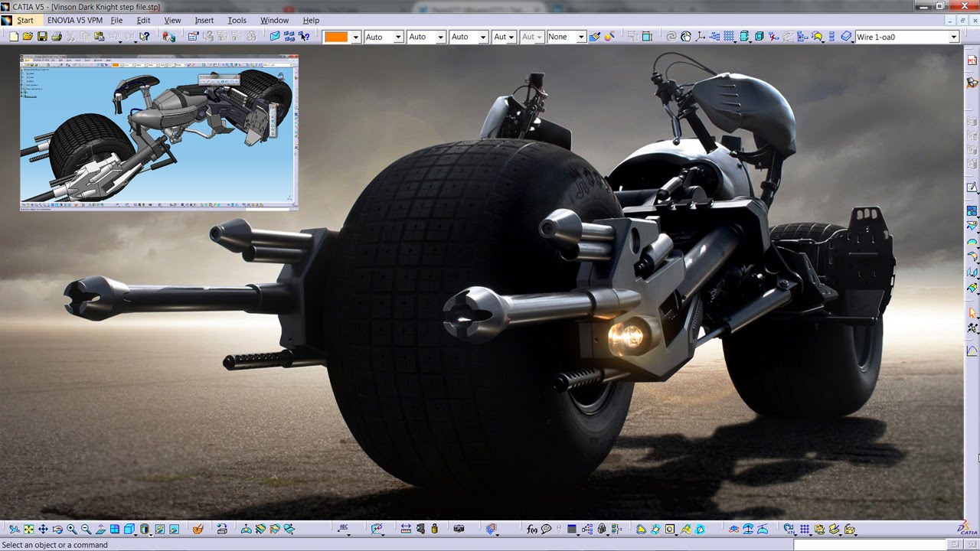
Task: Click the PDF icon on right toolbar
Action: pos(972,60)
